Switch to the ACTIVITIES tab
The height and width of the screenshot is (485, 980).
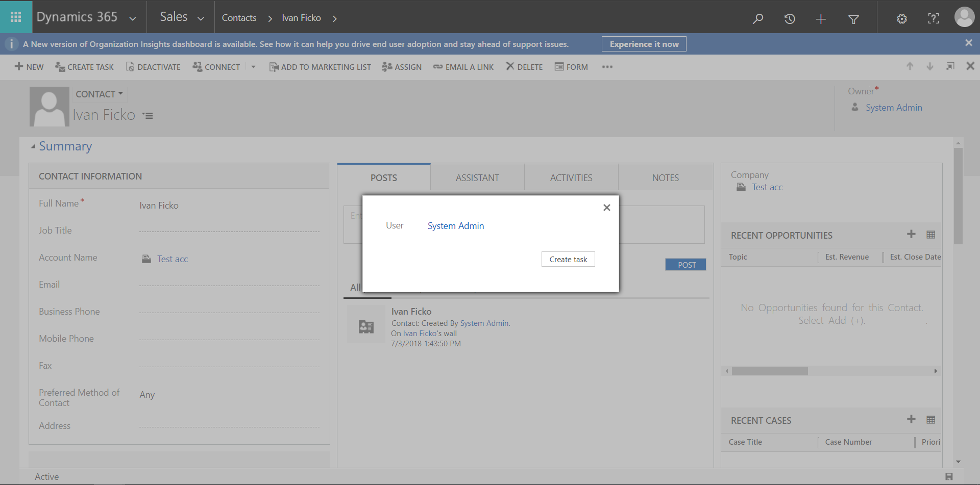tap(571, 177)
